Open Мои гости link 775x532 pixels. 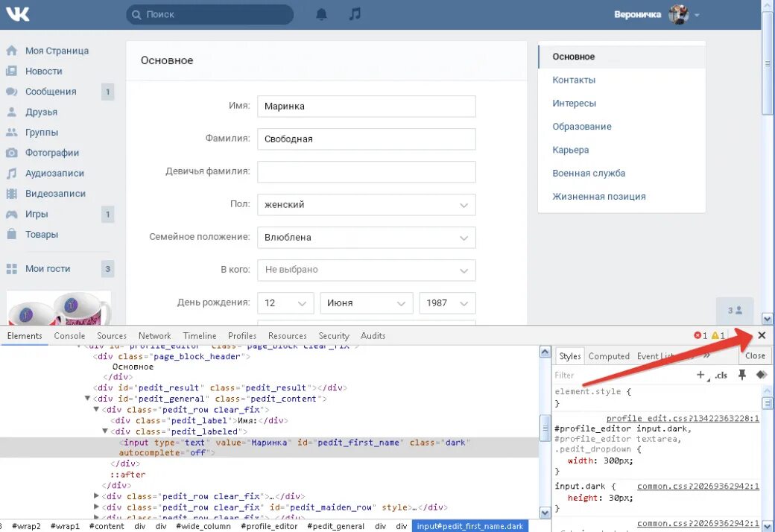48,269
